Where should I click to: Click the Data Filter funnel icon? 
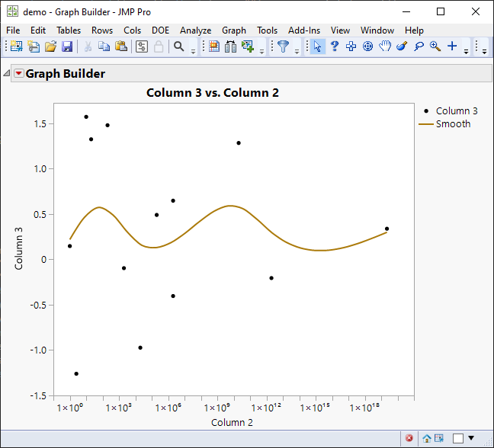pyautogui.click(x=284, y=46)
